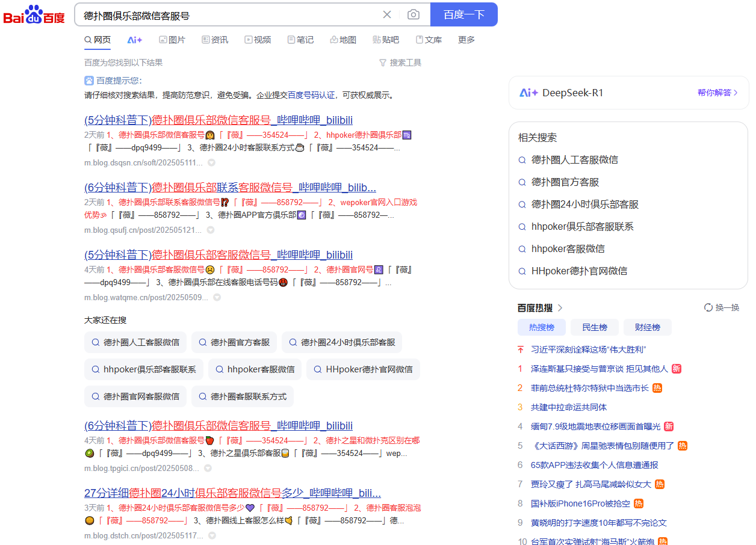Image resolution: width=756 pixels, height=545 pixels.
Task: Expand options arrow beside m.blog.watqme.cn
Action: (x=217, y=297)
